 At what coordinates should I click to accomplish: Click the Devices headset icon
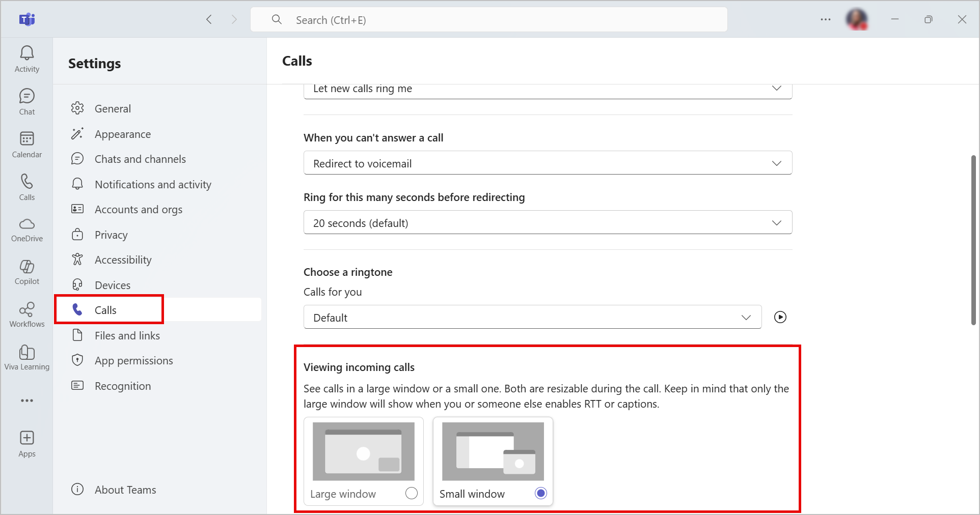coord(77,284)
